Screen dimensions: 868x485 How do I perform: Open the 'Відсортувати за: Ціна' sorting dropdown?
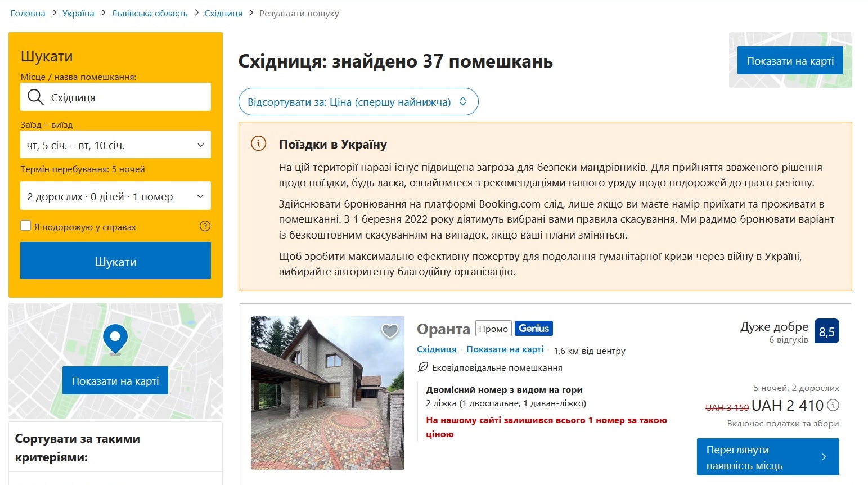(358, 101)
